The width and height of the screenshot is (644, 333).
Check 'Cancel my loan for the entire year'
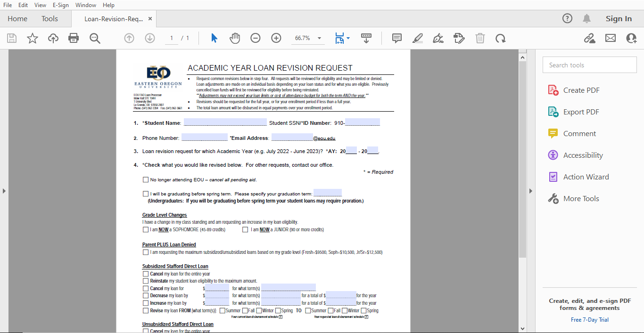[146, 273]
